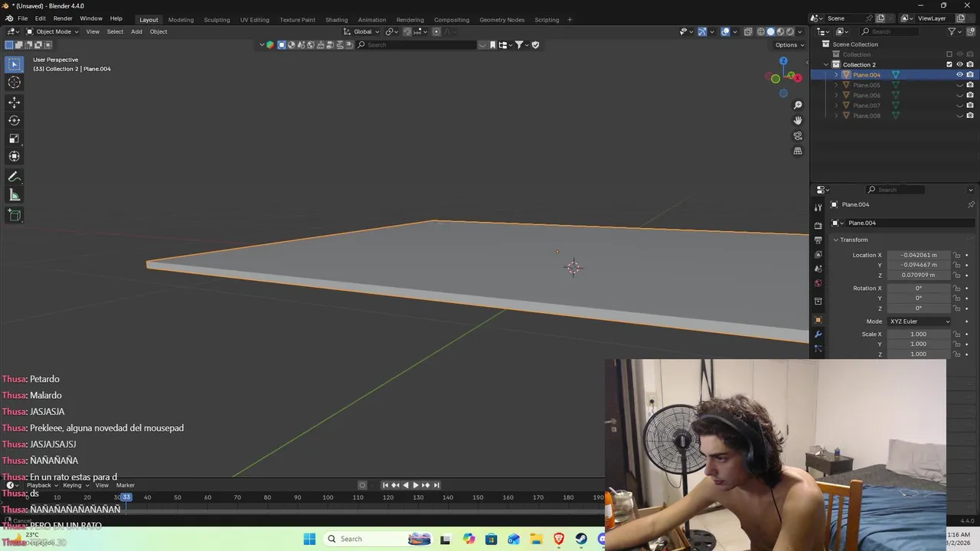Select the Select Box tool
Screen dimensions: 980x551
14,64
